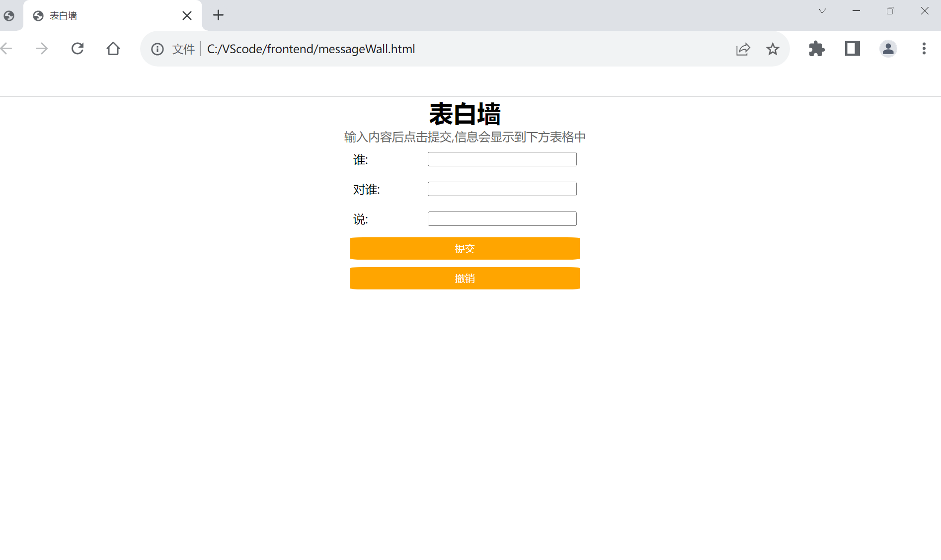This screenshot has width=941, height=560.
Task: Click the 文件 label in address bar
Action: [183, 49]
